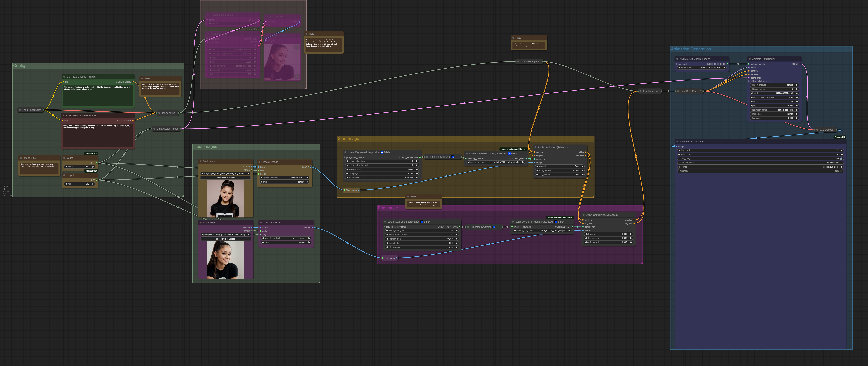The height and width of the screenshot is (366, 868).
Task: Click the MASK output socket of End Image node
Action: (252, 231)
